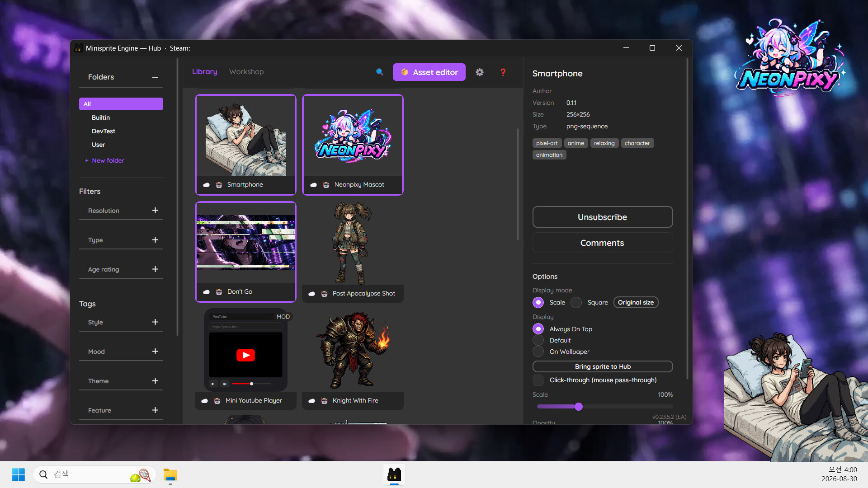
Task: Switch to the Workshop tab
Action: click(x=246, y=72)
